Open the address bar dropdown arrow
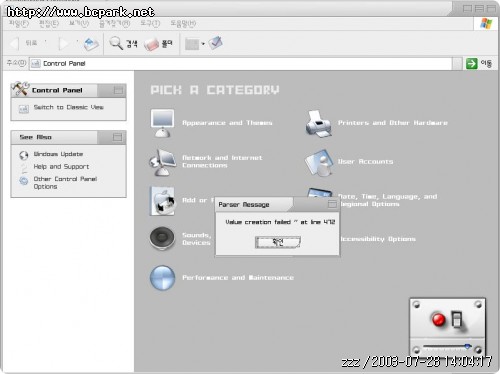The height and width of the screenshot is (374, 500). [x=457, y=63]
